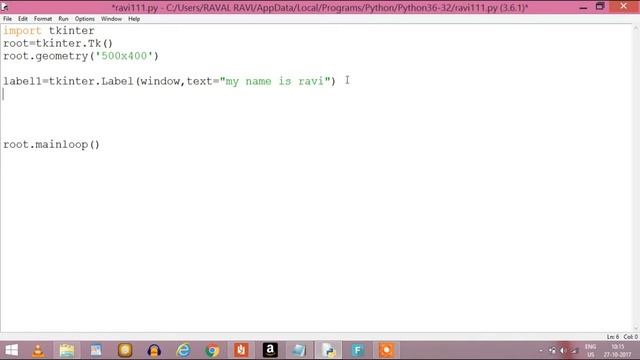
Task: Click the 'import tkinter' code line
Action: 49,31
